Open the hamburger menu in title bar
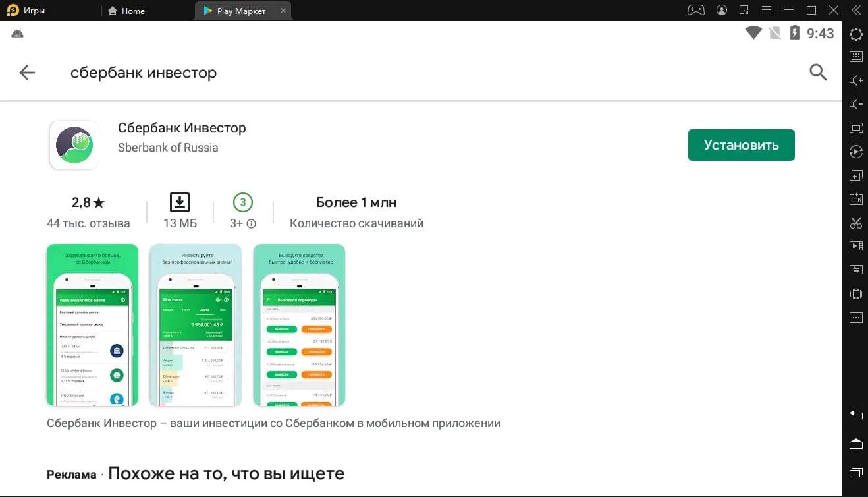The width and height of the screenshot is (868, 497). pos(766,10)
